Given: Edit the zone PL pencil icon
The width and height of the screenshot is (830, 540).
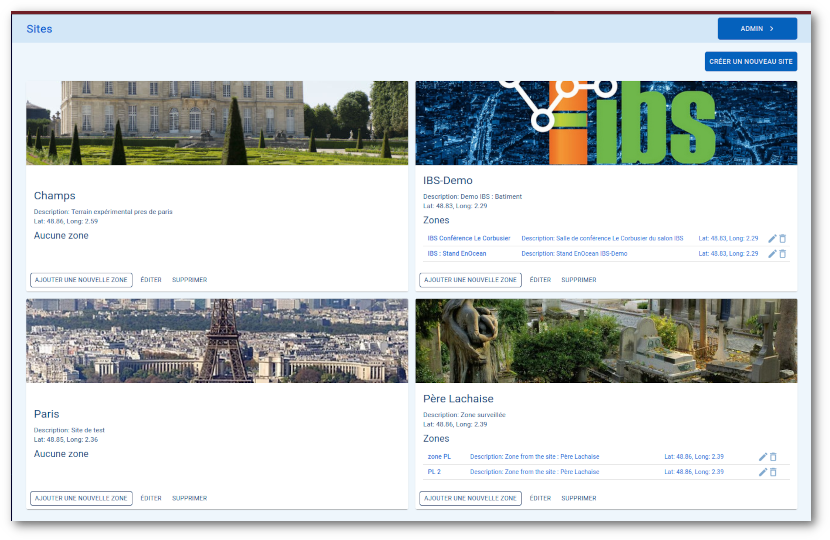Looking at the screenshot, I should tap(763, 457).
